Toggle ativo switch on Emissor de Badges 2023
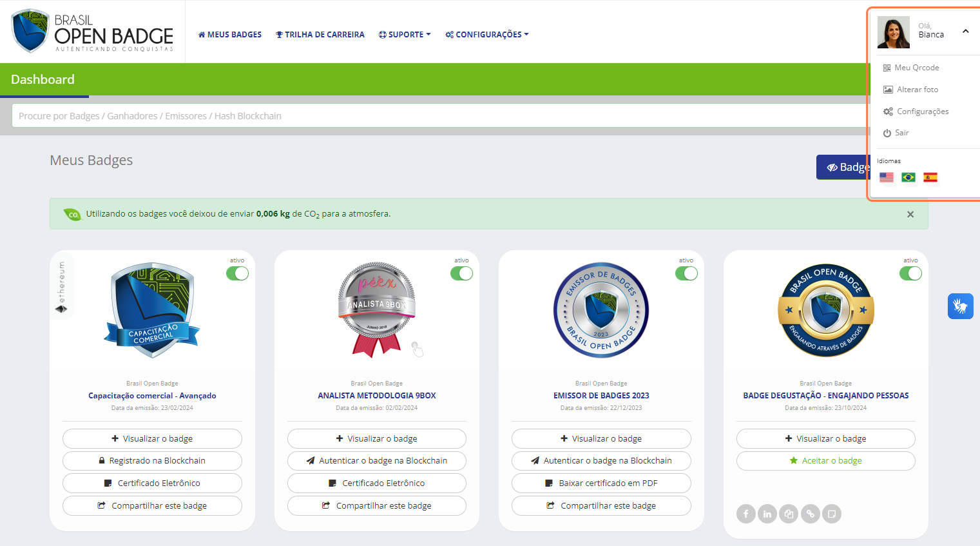This screenshot has width=980, height=546. click(686, 273)
